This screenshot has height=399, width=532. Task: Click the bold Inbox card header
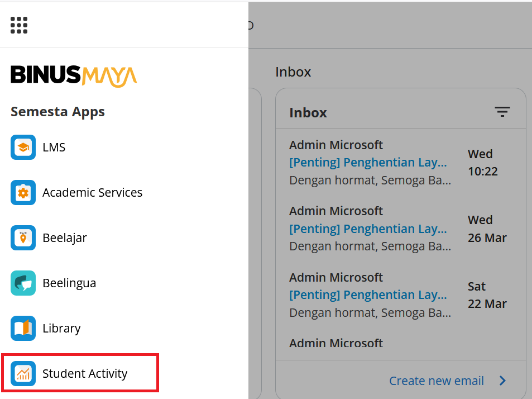coord(308,113)
